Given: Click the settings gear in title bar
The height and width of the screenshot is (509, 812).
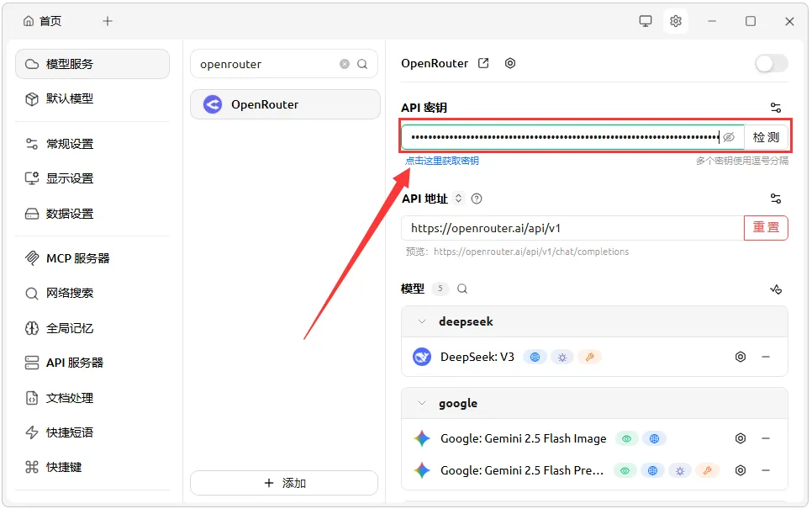Looking at the screenshot, I should (676, 21).
